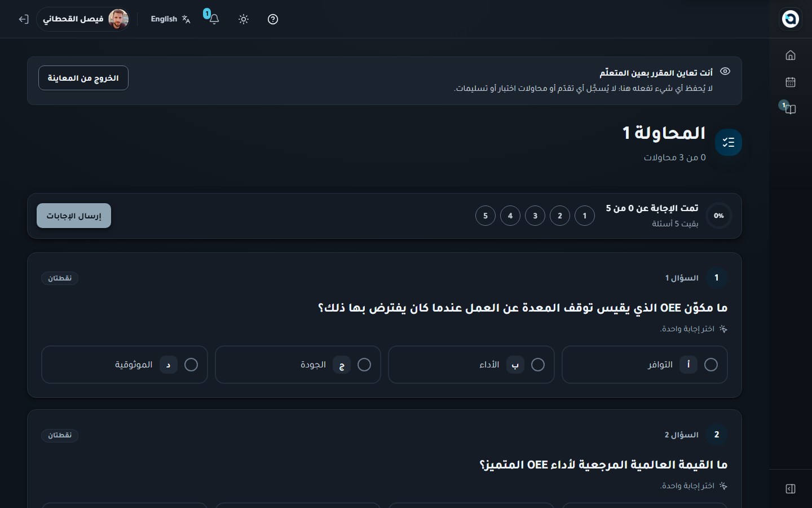Click the logout icon beside the user name

23,19
